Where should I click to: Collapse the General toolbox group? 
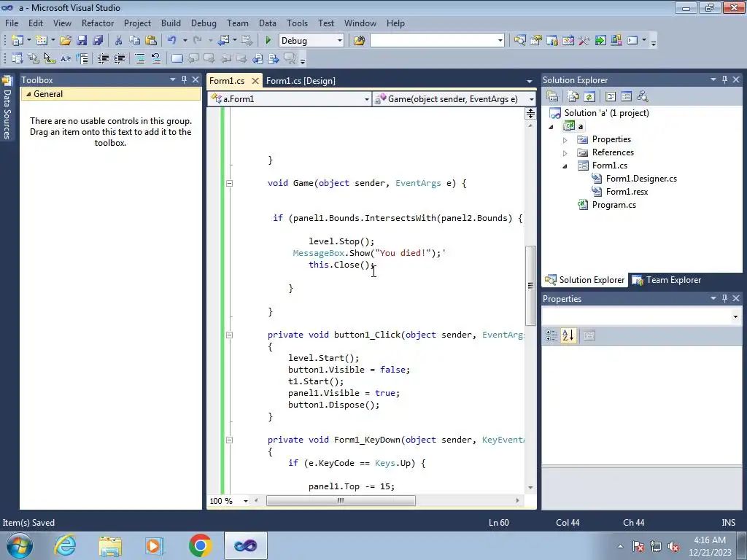click(28, 94)
